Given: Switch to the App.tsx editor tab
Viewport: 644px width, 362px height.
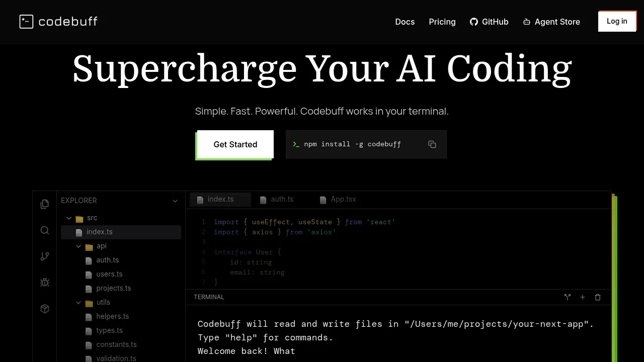Looking at the screenshot, I should point(338,200).
